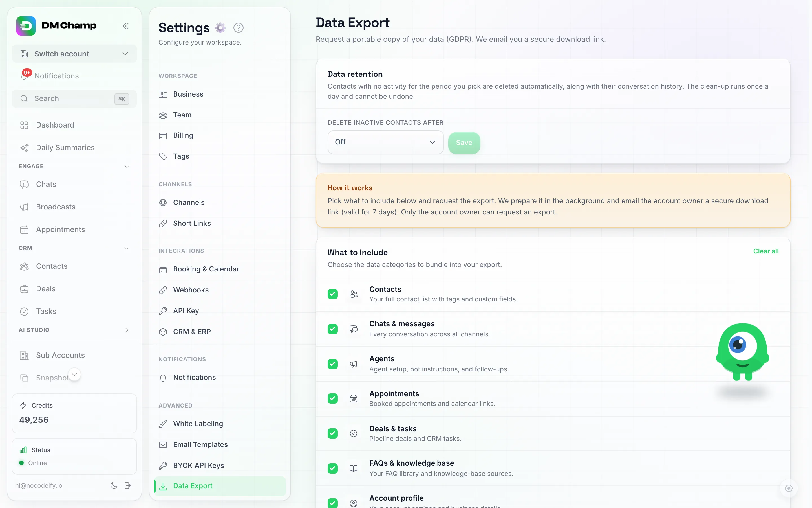
Task: Open Dashboard in the sidebar
Action: click(x=74, y=125)
